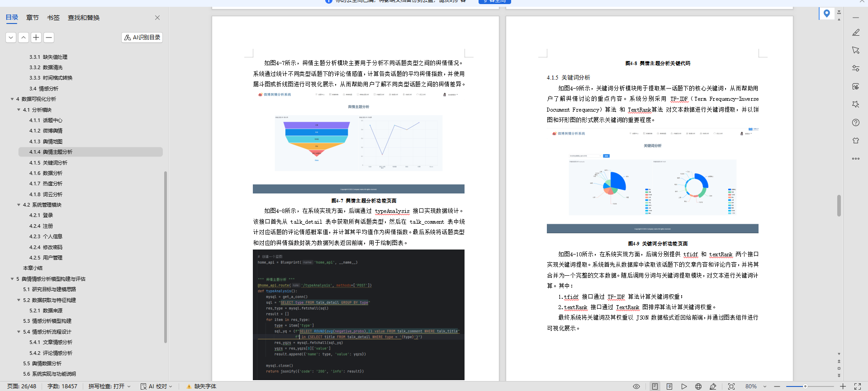
Task: Open writing mode pen icon in status bar
Action: 713,386
